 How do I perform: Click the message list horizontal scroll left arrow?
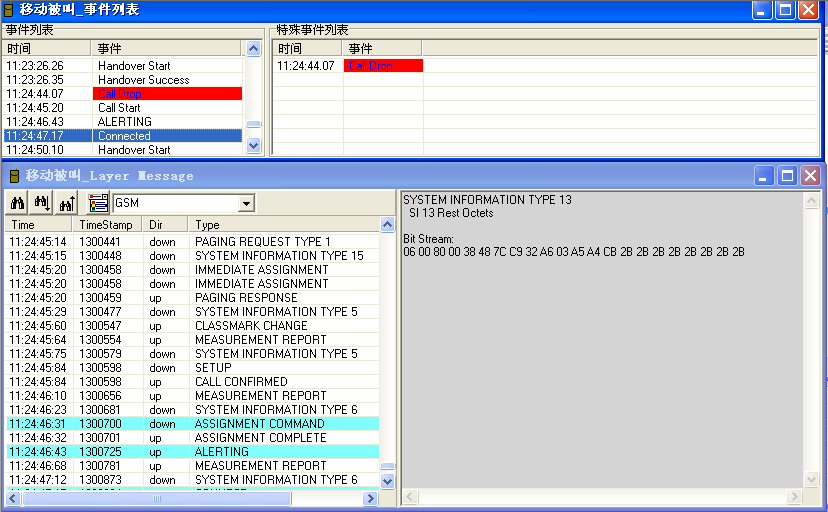click(13, 498)
